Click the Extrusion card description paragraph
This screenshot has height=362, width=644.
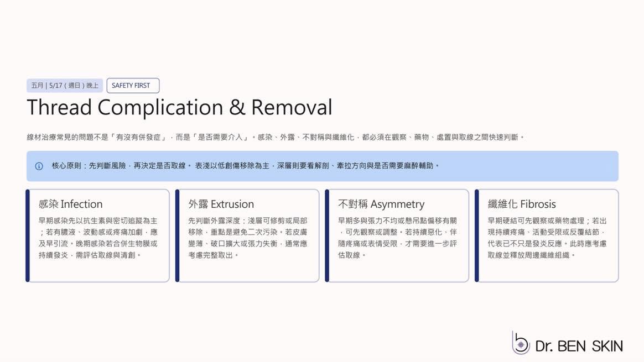click(248, 238)
